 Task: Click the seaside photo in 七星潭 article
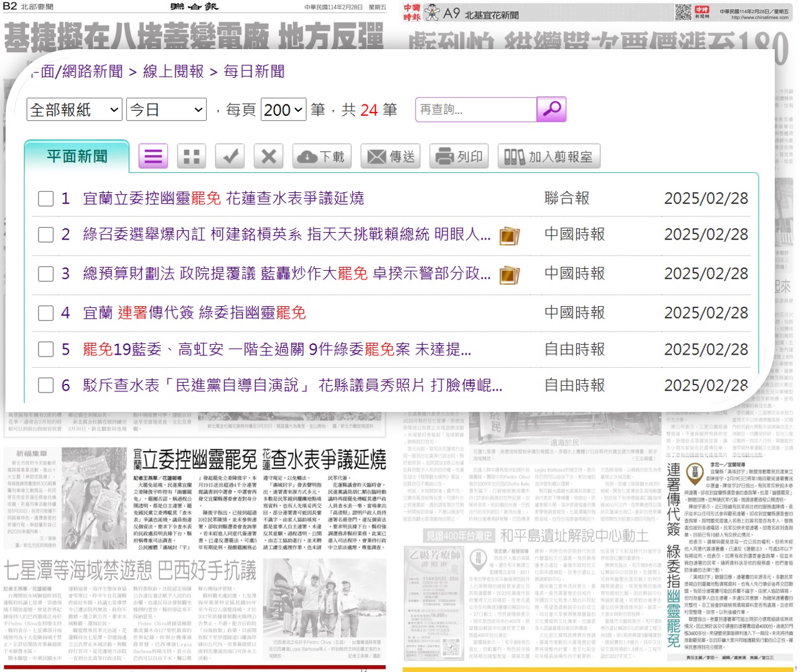(x=323, y=597)
